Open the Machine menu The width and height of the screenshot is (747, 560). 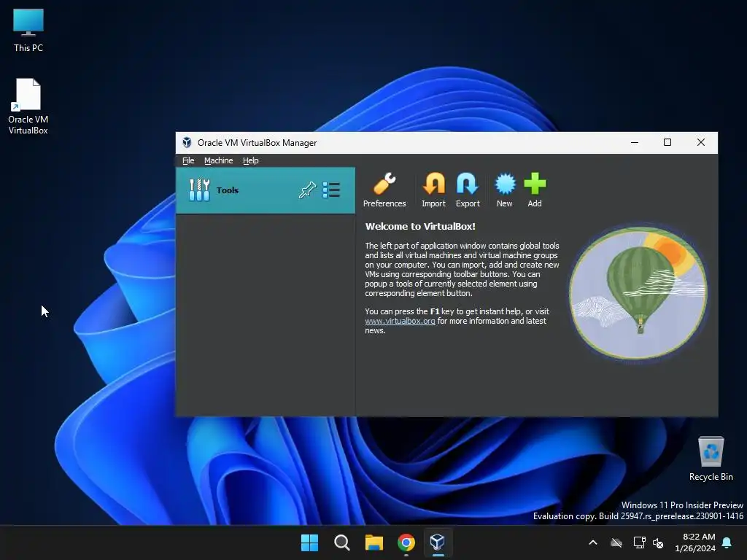[x=219, y=160]
